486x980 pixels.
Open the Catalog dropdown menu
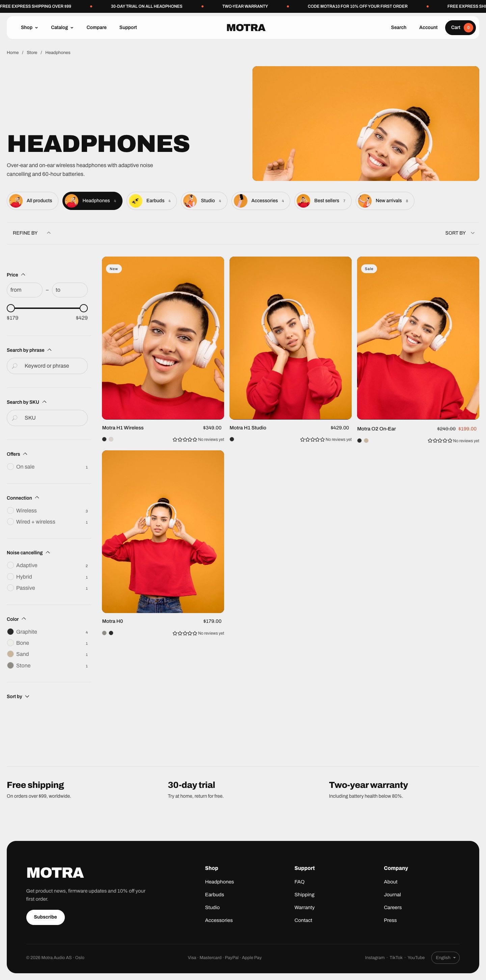click(x=62, y=27)
